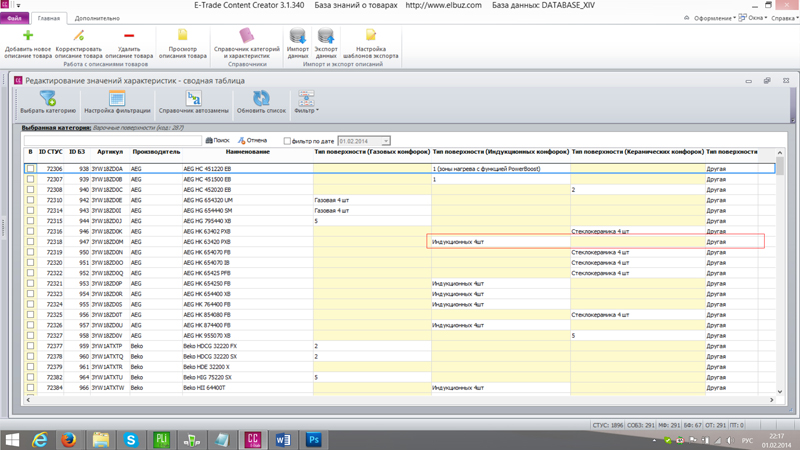Image resolution: width=800 pixels, height=450 pixels.
Task: Click the horizontal scrollbar right arrow
Action: (x=771, y=400)
